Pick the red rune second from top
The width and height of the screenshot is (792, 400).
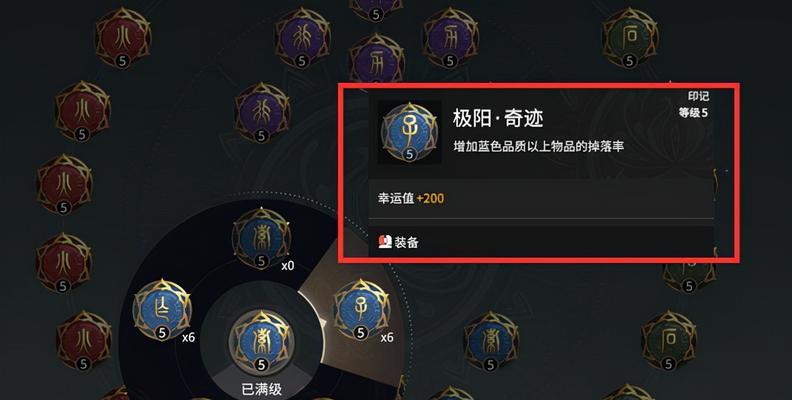[82, 111]
